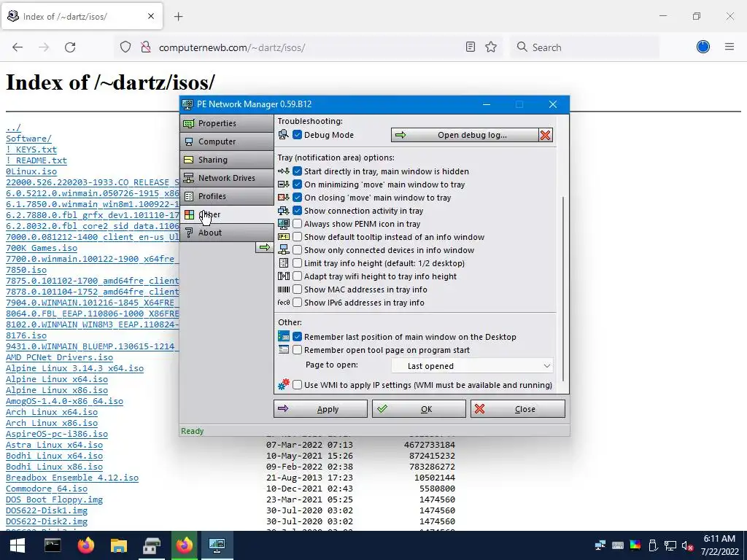Click the green arrow button below About
This screenshot has height=560, width=747.
264,247
